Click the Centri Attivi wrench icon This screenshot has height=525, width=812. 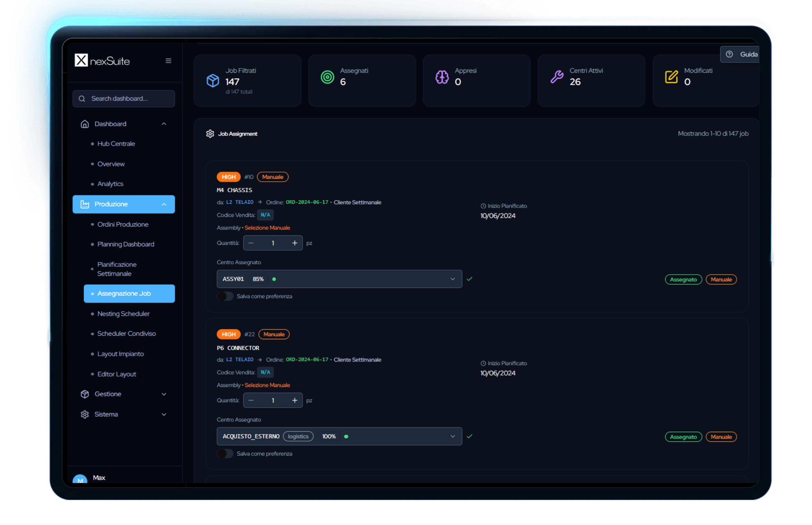[x=557, y=77]
